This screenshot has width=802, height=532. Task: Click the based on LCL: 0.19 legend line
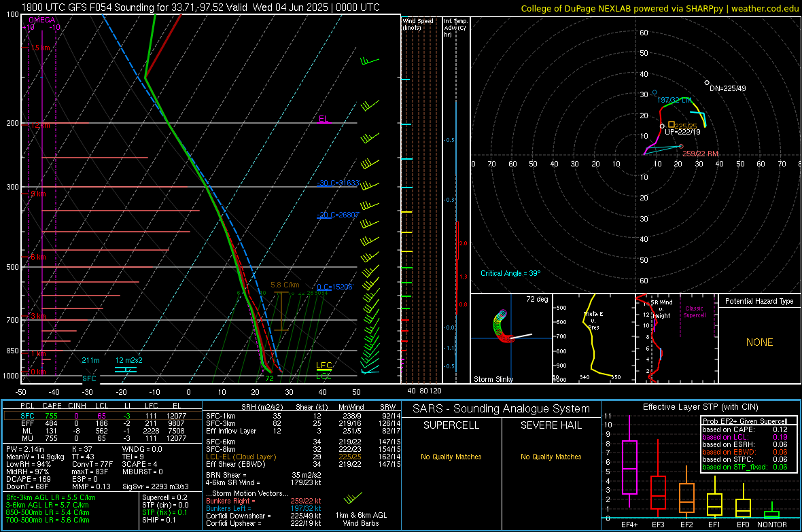pyautogui.click(x=745, y=437)
